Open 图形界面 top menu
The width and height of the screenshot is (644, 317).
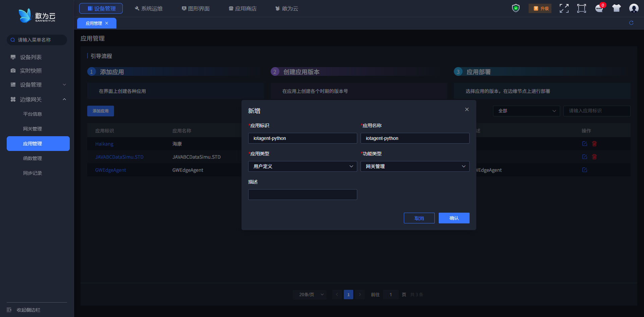(x=196, y=8)
